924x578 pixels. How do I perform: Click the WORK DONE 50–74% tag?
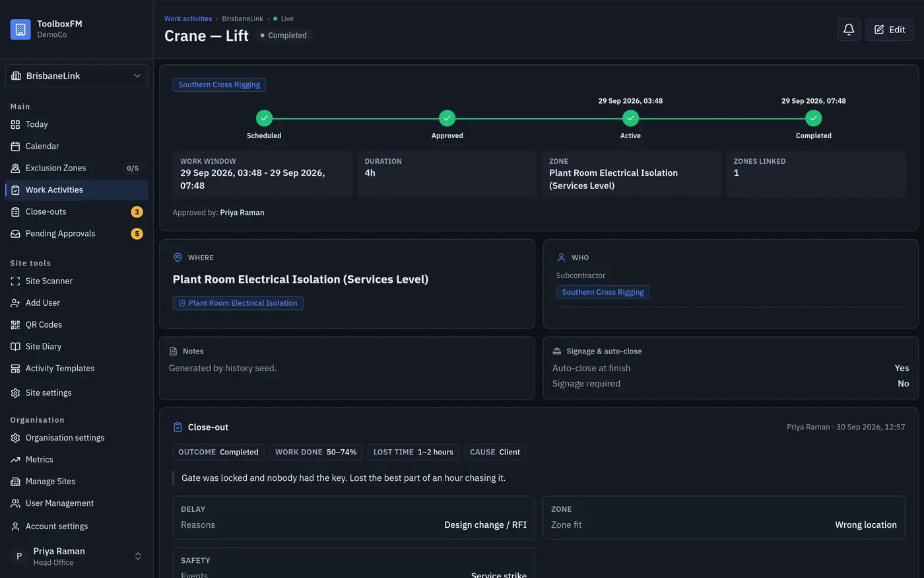tap(315, 452)
